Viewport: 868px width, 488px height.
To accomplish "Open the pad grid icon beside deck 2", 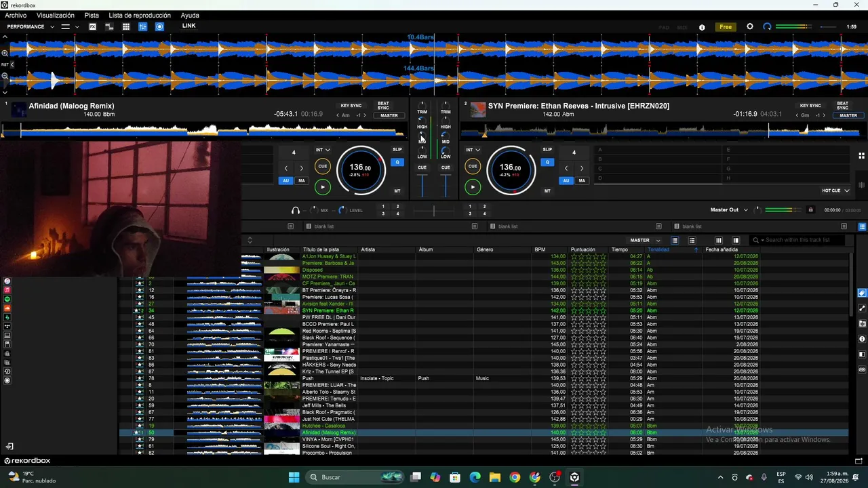I will click(x=861, y=155).
